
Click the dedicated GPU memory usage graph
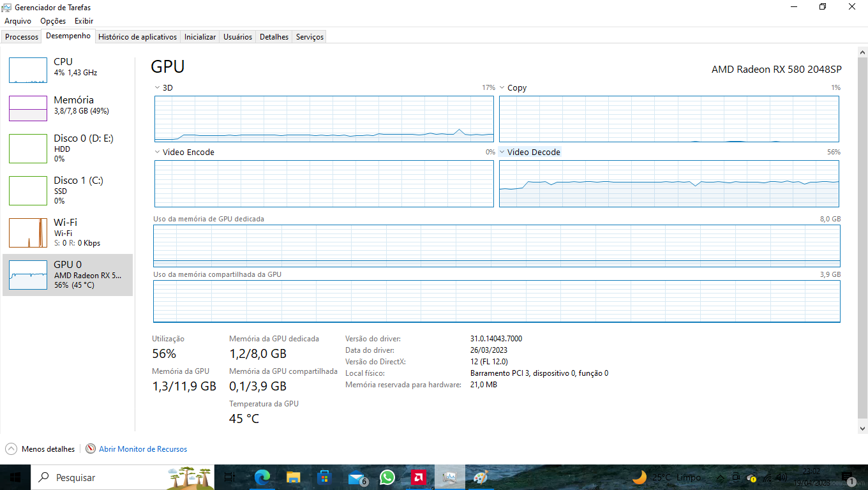point(497,246)
